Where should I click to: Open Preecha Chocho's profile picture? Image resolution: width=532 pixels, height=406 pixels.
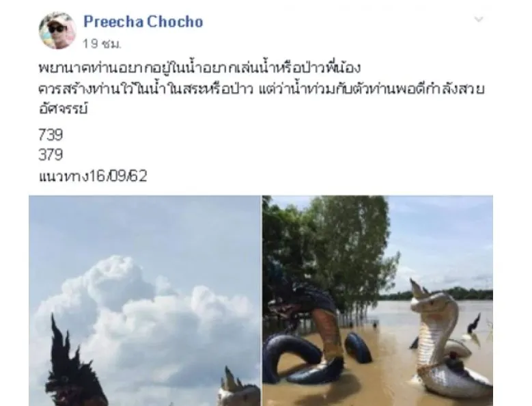[57, 31]
